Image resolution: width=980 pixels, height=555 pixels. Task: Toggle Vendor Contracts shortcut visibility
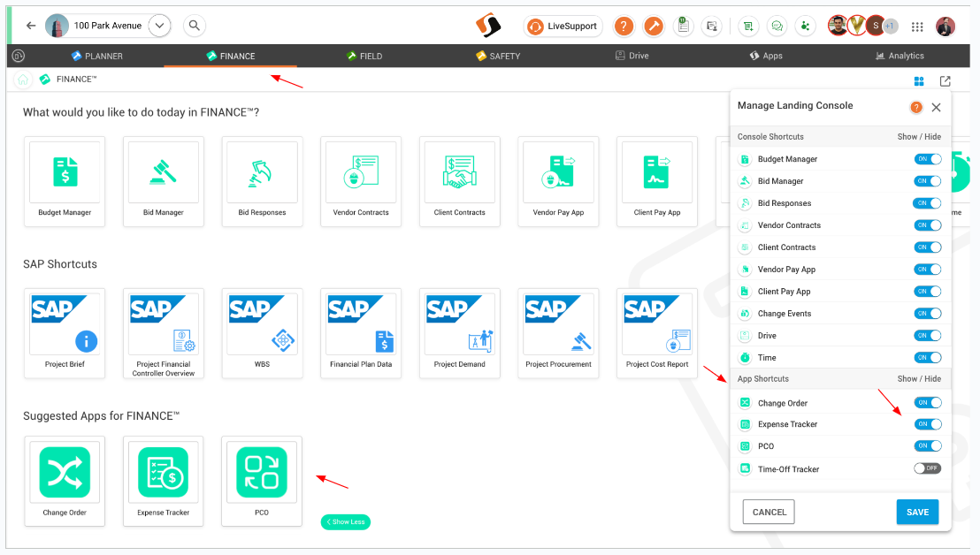[928, 225]
